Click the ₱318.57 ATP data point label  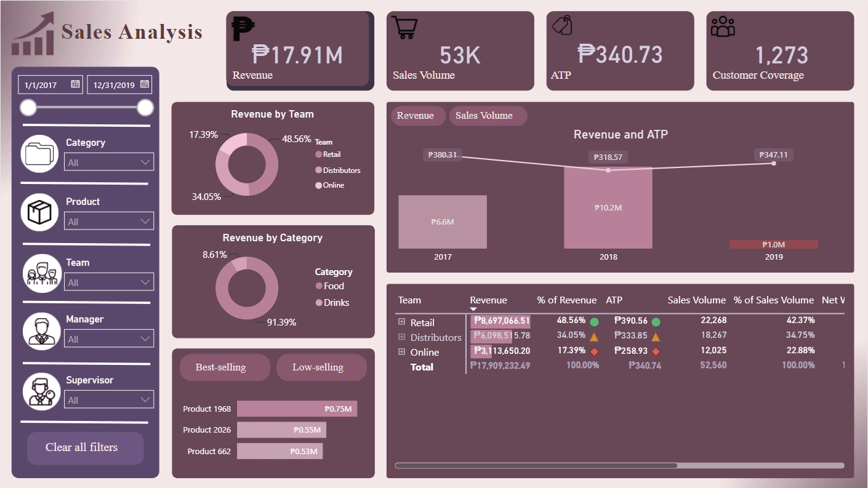pos(608,158)
